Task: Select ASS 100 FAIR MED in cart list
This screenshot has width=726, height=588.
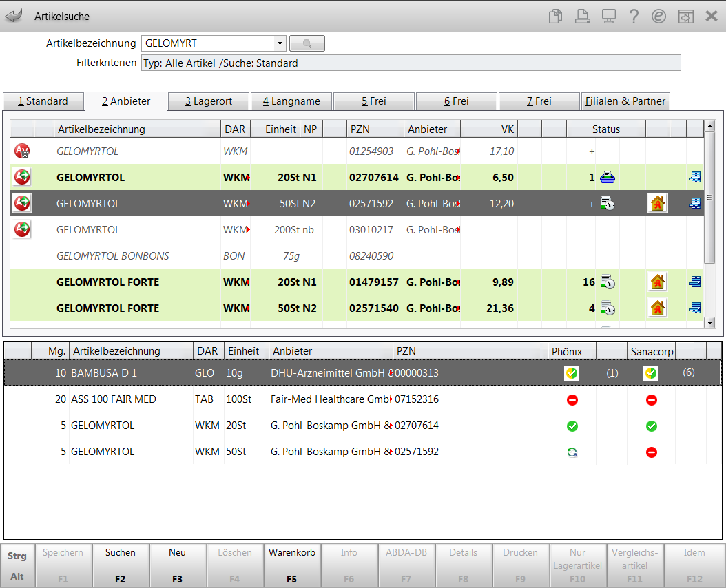Action: (363, 399)
